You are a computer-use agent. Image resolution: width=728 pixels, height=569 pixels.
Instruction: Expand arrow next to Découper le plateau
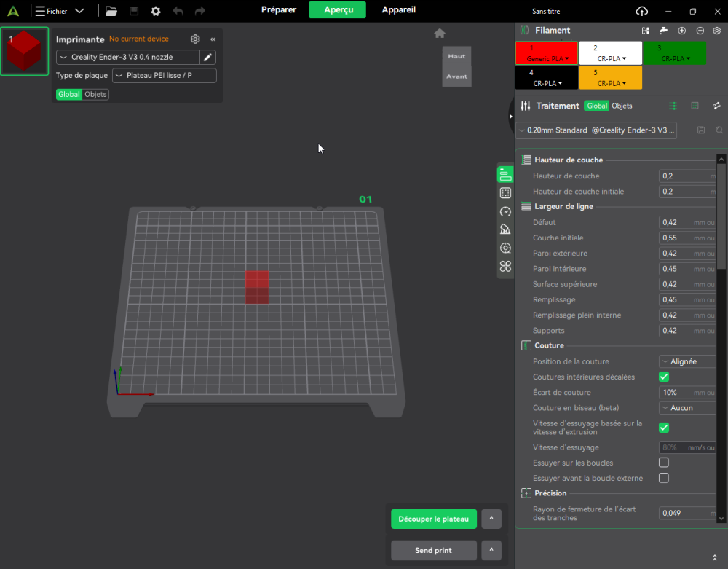pyautogui.click(x=491, y=519)
